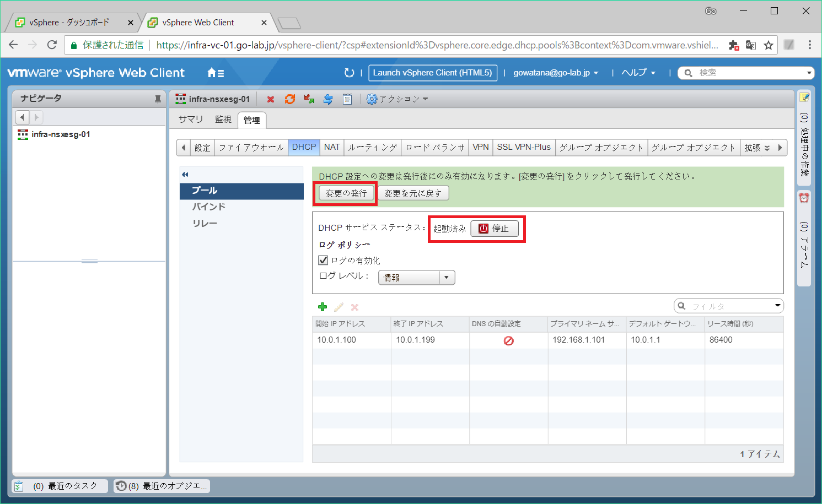Click the フィルタ filter input field

click(x=729, y=306)
